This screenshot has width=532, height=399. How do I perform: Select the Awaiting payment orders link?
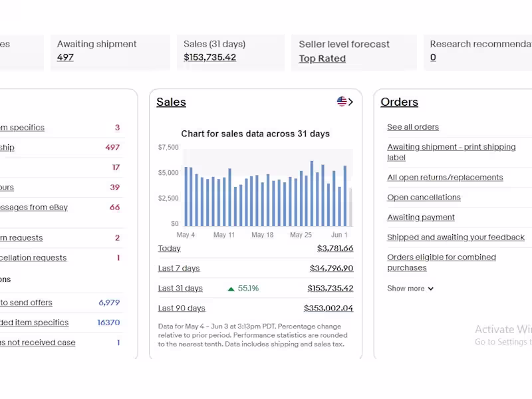pos(421,217)
